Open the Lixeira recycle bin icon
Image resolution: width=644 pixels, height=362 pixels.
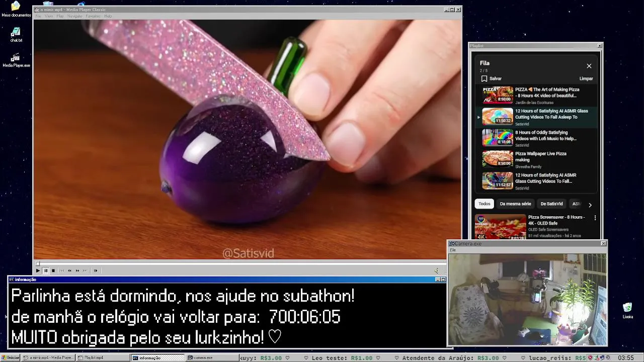pos(627,311)
